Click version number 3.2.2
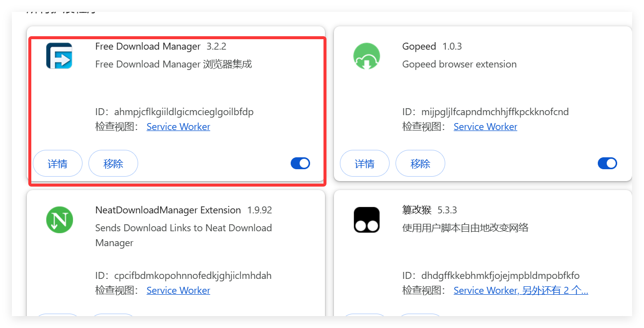Image resolution: width=644 pixels, height=328 pixels. click(x=217, y=46)
